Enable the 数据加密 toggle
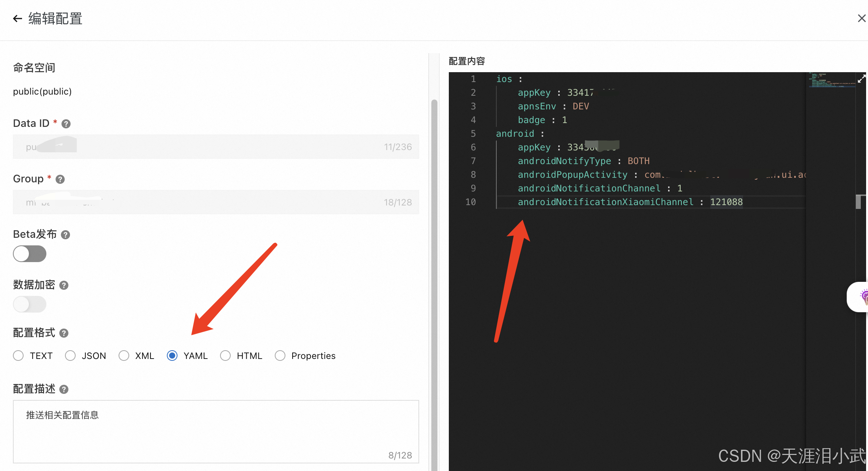Image resolution: width=868 pixels, height=471 pixels. (x=30, y=304)
